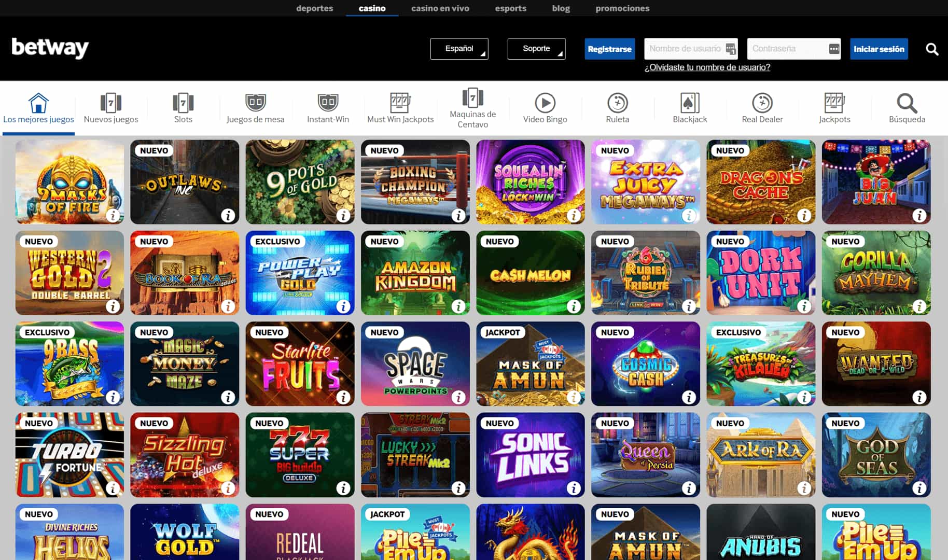Launch Starlite Fruits game thumbnail
This screenshot has height=560, width=948.
300,363
